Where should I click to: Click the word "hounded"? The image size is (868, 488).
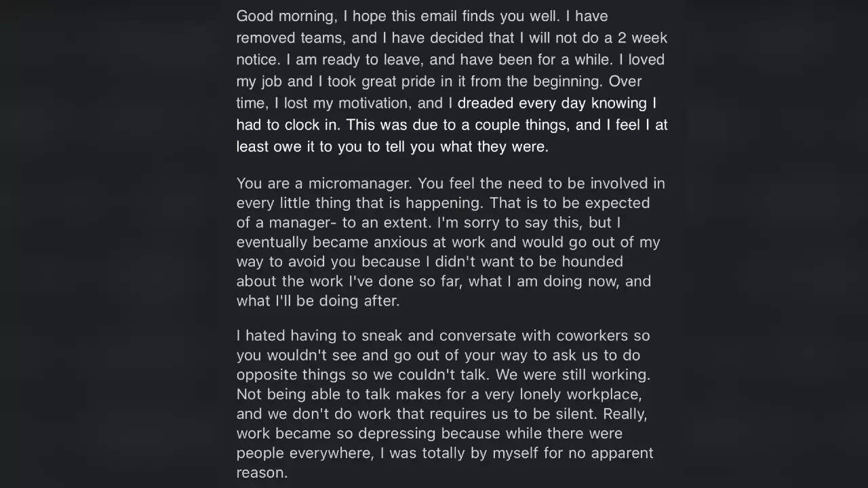(x=592, y=262)
